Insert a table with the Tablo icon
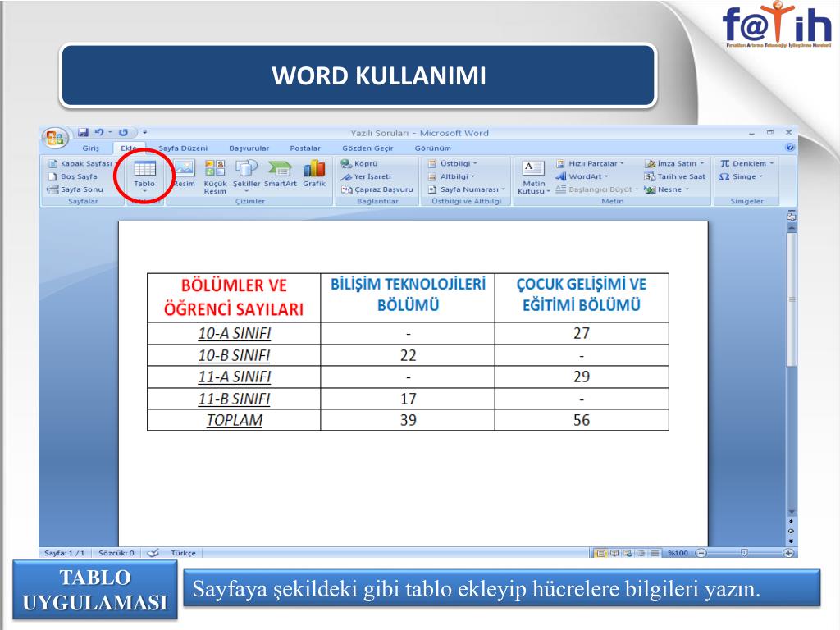 [144, 176]
